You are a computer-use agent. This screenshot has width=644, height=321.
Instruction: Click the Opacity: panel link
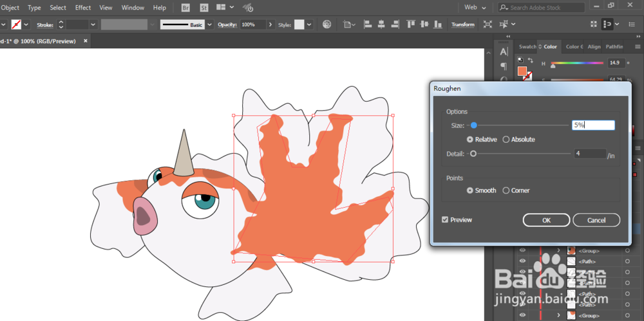[227, 24]
